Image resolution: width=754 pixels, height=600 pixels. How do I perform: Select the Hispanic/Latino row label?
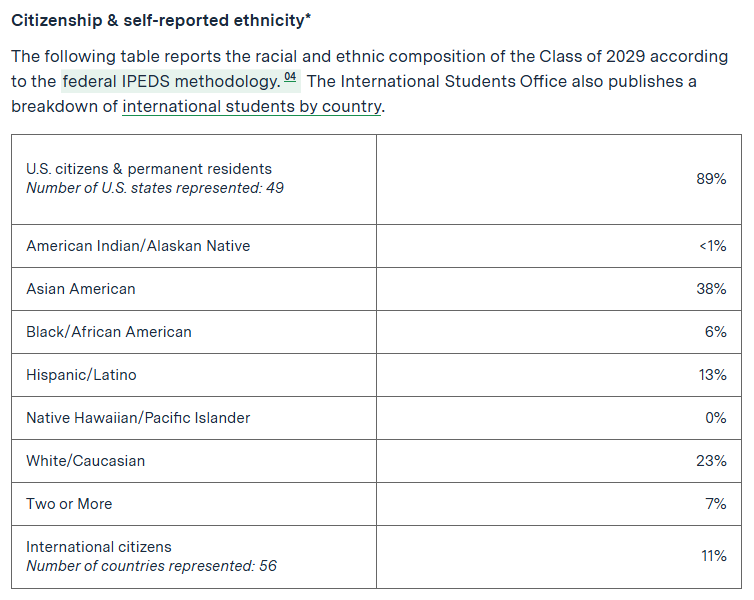(x=81, y=375)
